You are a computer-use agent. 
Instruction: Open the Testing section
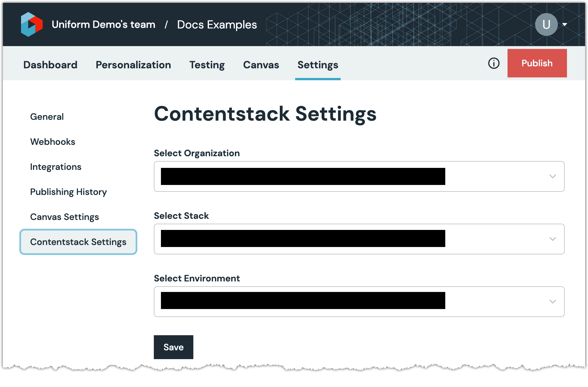coord(207,65)
